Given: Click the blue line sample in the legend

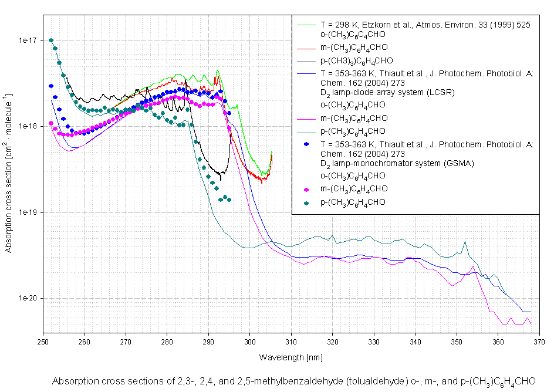Looking at the screenshot, I should 305,46.
